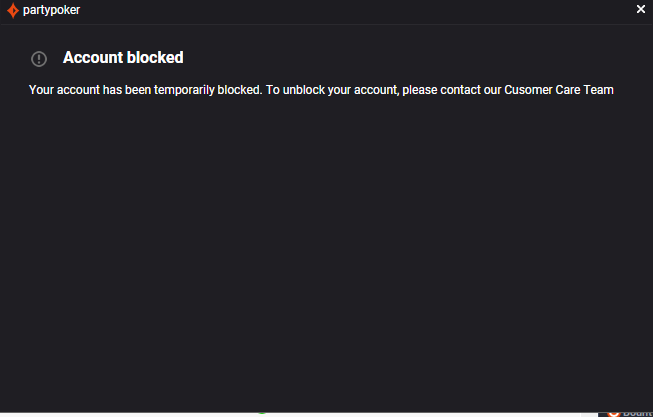Click the "partypoker" title text
This screenshot has width=653, height=417.
(52, 10)
